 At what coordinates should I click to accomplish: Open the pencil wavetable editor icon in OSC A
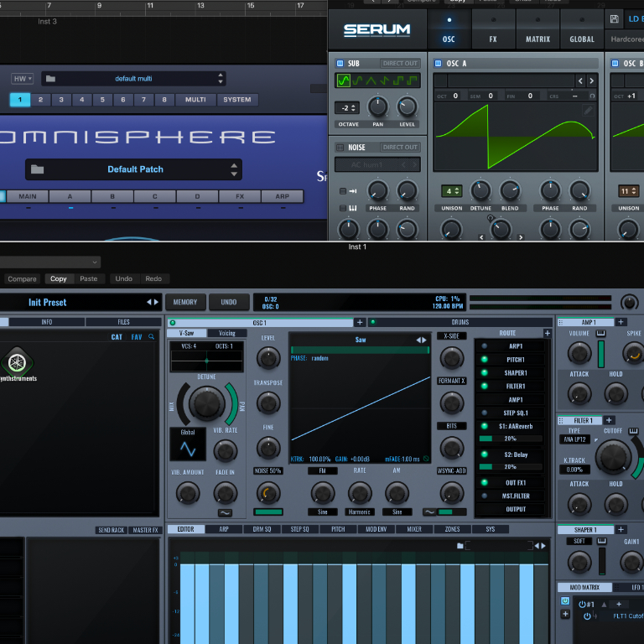tap(588, 110)
